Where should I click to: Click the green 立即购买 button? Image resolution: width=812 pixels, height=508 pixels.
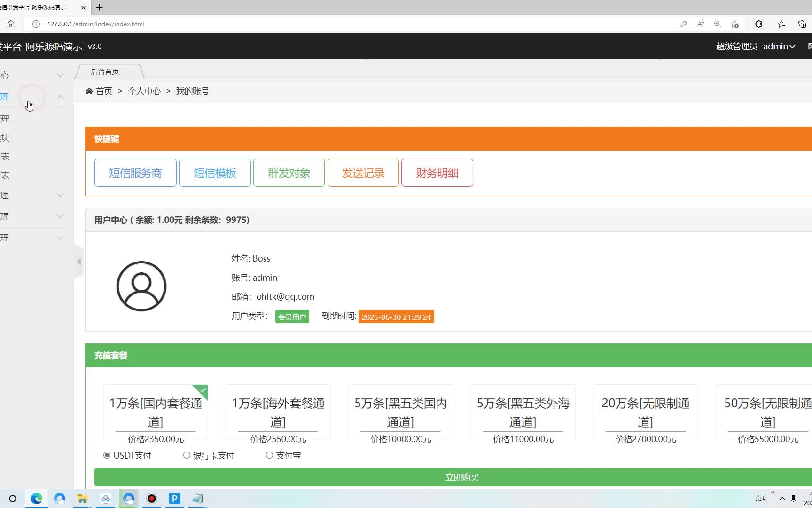pyautogui.click(x=453, y=477)
